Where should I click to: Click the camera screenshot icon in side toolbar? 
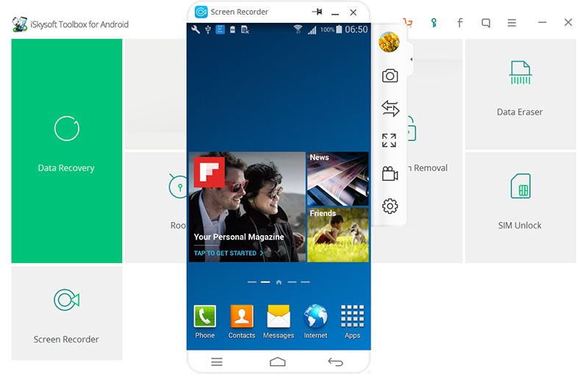tap(390, 76)
